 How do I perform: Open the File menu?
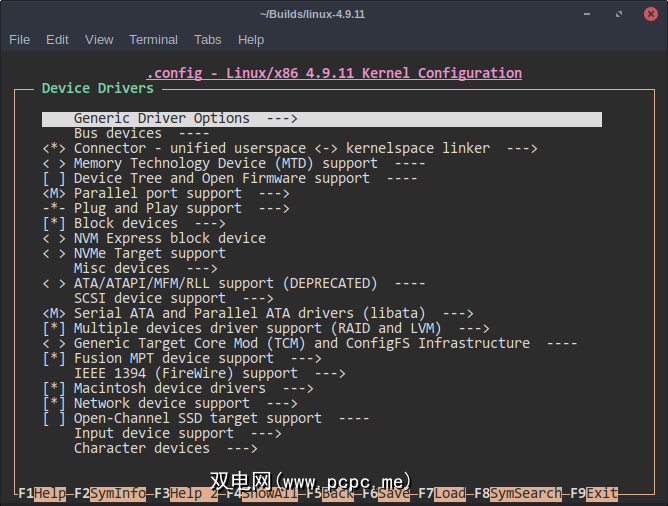[20, 40]
